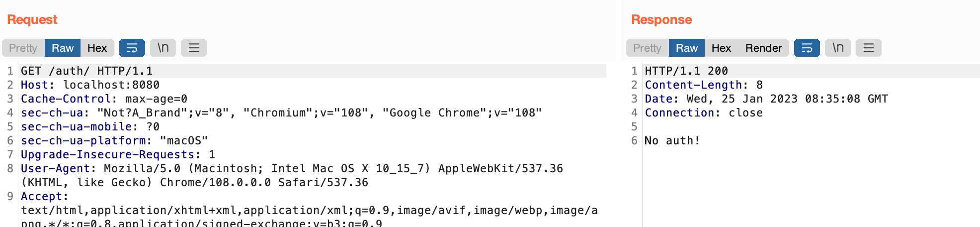Open Response panel hamburger options menu
The height and width of the screenshot is (227, 980).
[x=869, y=48]
